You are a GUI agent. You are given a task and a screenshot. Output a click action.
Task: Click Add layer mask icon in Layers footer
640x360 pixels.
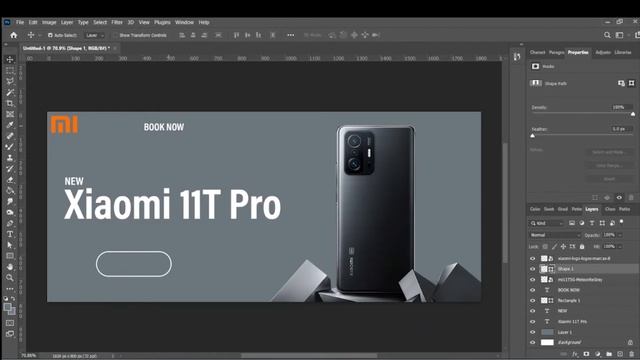(587, 354)
